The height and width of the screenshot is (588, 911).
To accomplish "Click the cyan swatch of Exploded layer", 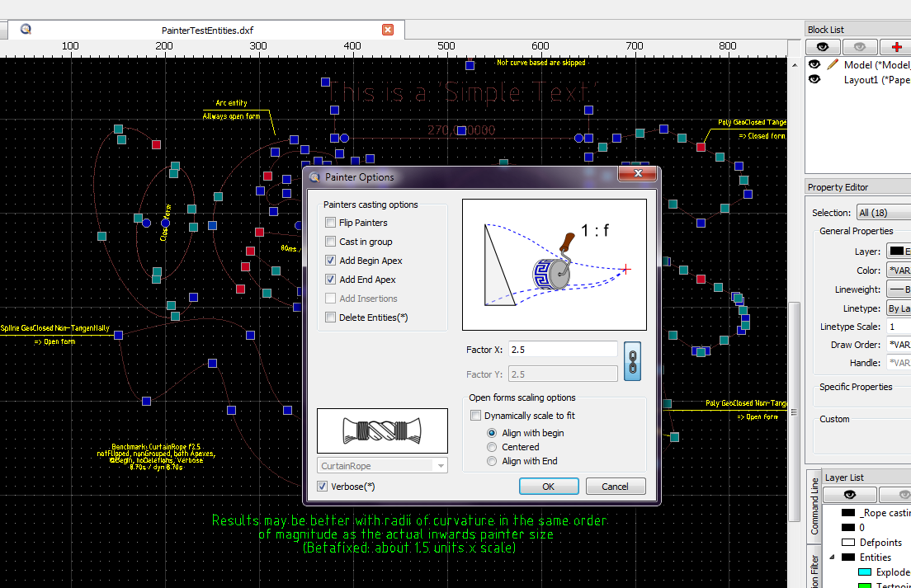I will click(864, 572).
